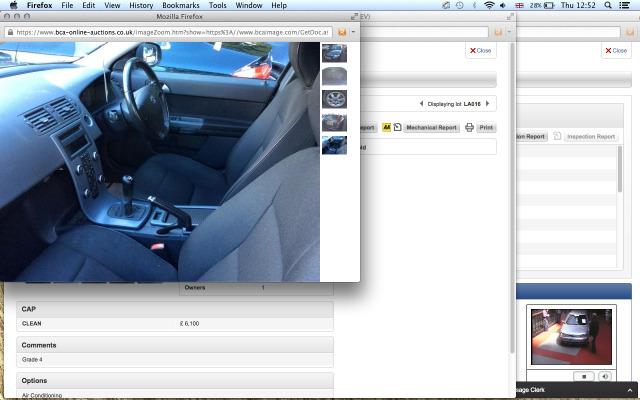640x400 pixels.
Task: Click the UK flag input source icon
Action: pos(519,5)
